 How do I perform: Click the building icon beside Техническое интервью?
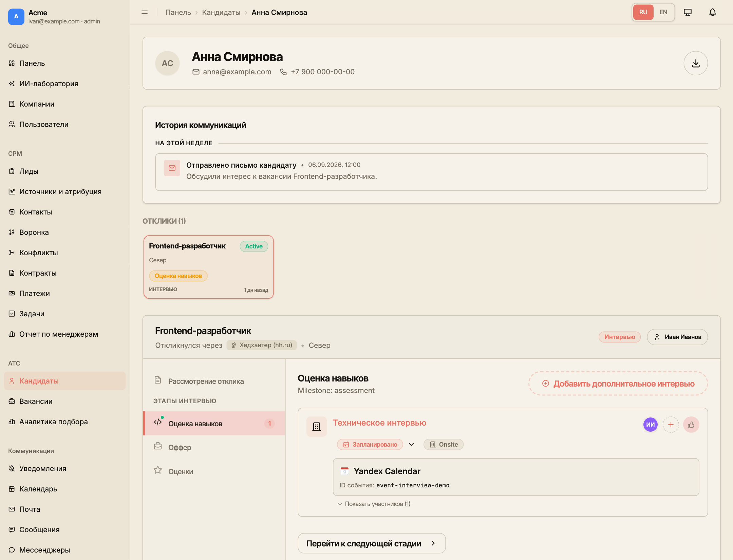(x=316, y=426)
